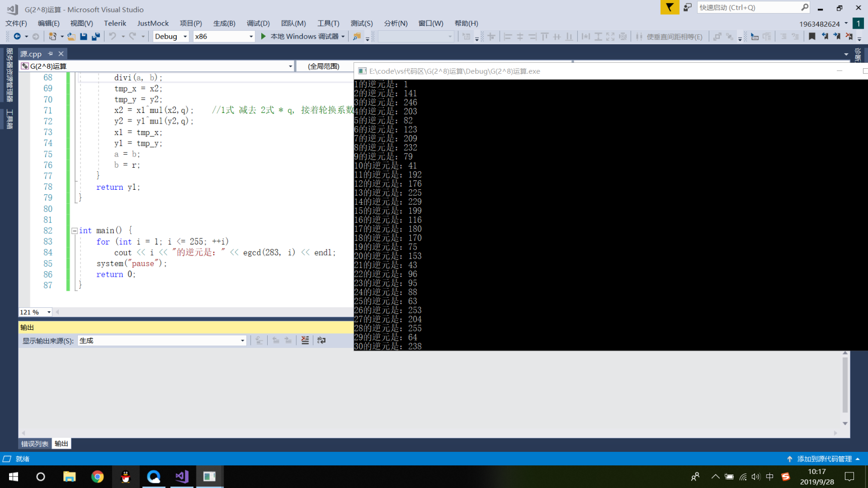The height and width of the screenshot is (488, 868).
Task: Clear all output with the red X lines icon
Action: point(305,340)
